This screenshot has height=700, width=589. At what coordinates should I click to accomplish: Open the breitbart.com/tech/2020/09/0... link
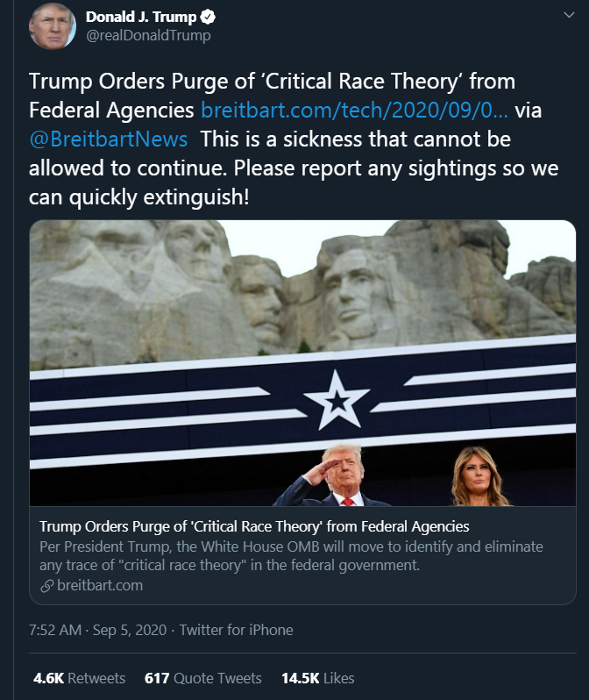click(x=354, y=110)
